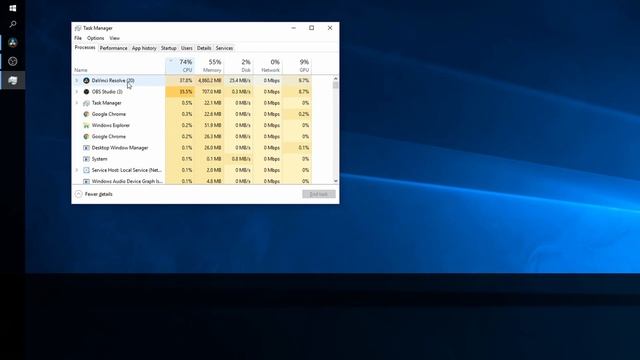The width and height of the screenshot is (640, 360).
Task: Expand the Service Host: Local Service group
Action: 77,170
